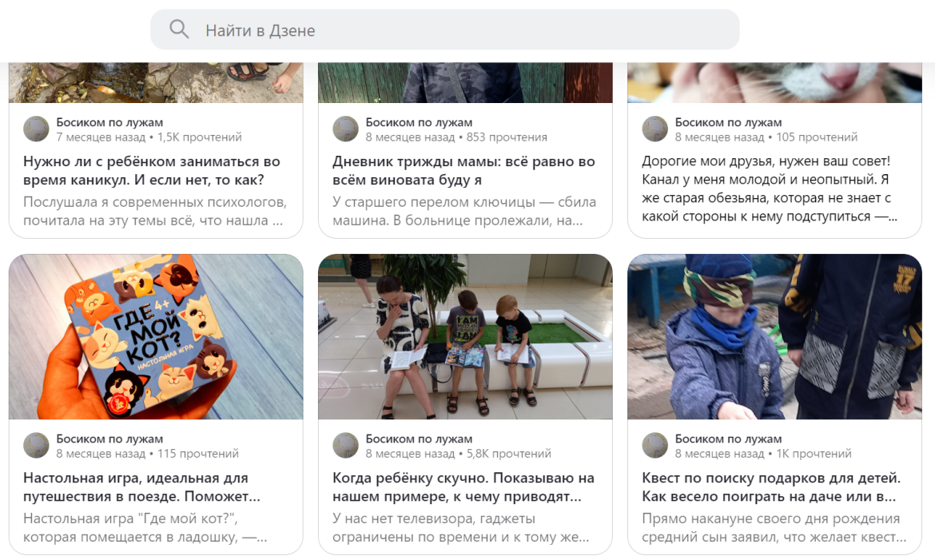Click "Босиком по лужам" name above 5,8K прочтений
This screenshot has height=560, width=935.
419,439
